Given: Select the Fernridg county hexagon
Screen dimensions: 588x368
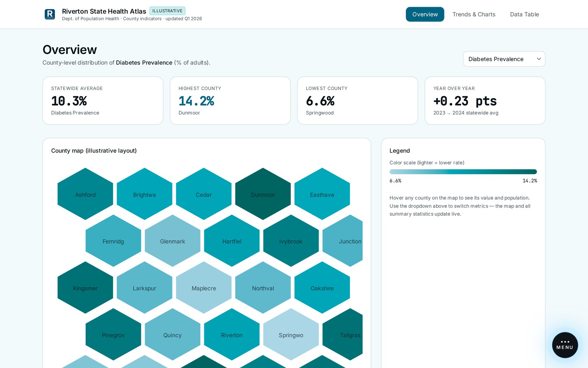Looking at the screenshot, I should click(113, 241).
